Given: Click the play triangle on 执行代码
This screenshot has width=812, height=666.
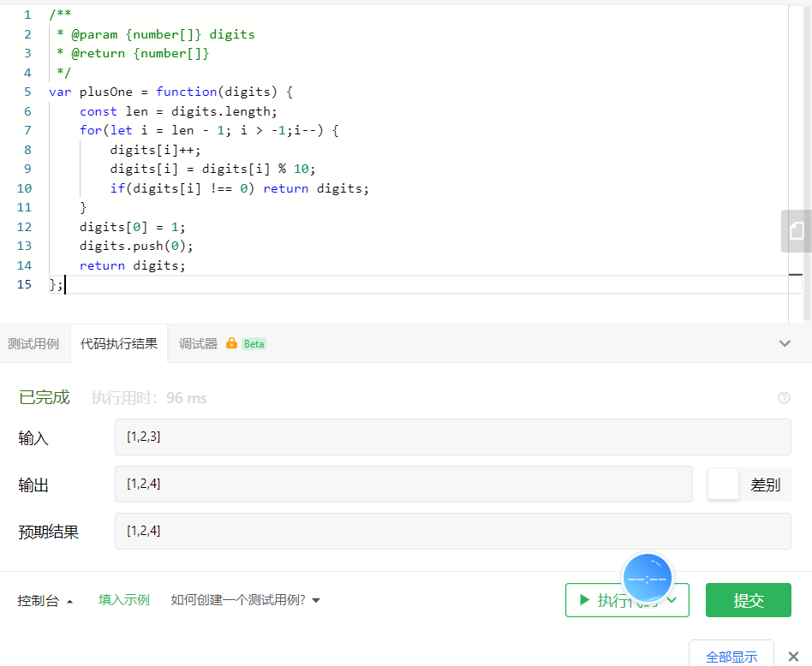Looking at the screenshot, I should [585, 600].
